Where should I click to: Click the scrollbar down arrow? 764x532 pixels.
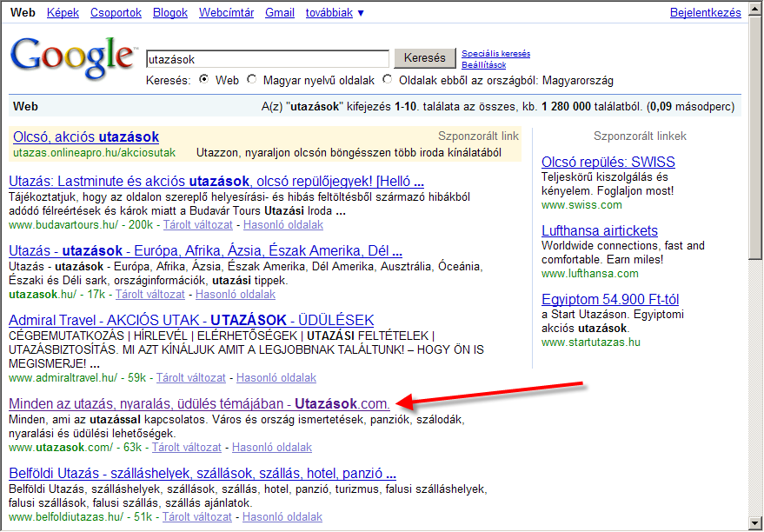(x=755, y=522)
